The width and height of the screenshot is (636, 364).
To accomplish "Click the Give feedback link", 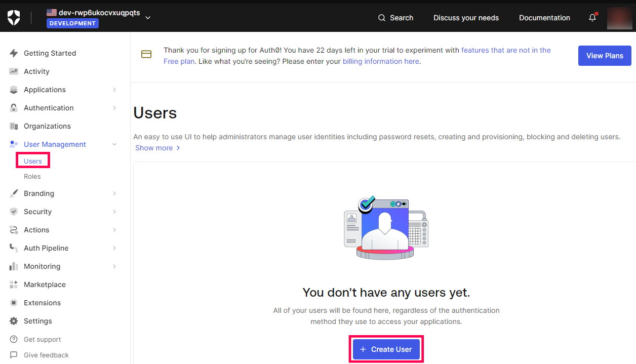I will click(x=46, y=355).
